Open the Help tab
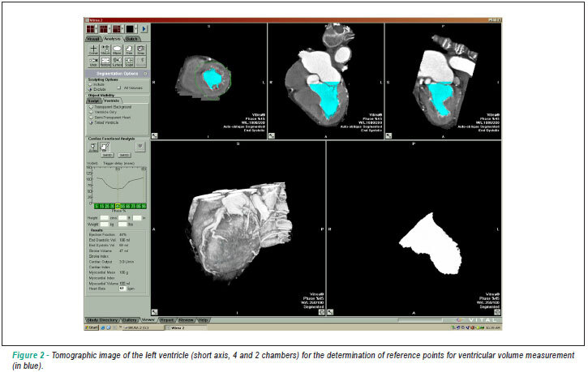 pyautogui.click(x=203, y=320)
